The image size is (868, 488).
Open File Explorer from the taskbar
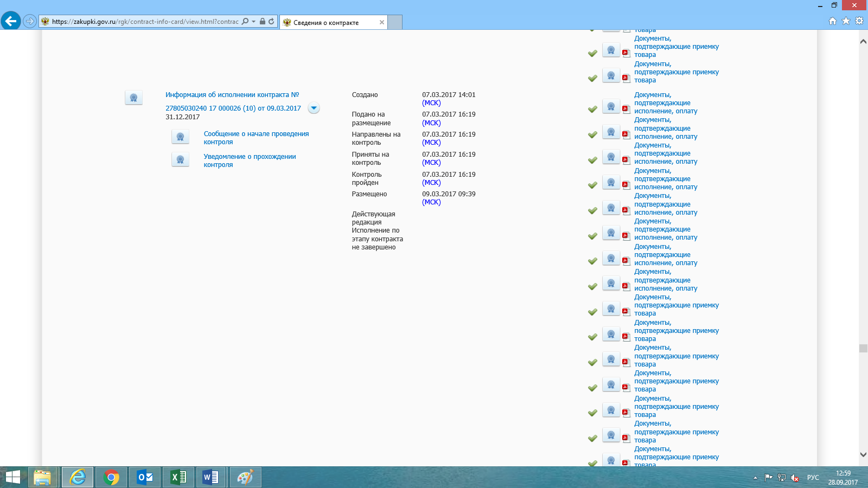(x=42, y=477)
